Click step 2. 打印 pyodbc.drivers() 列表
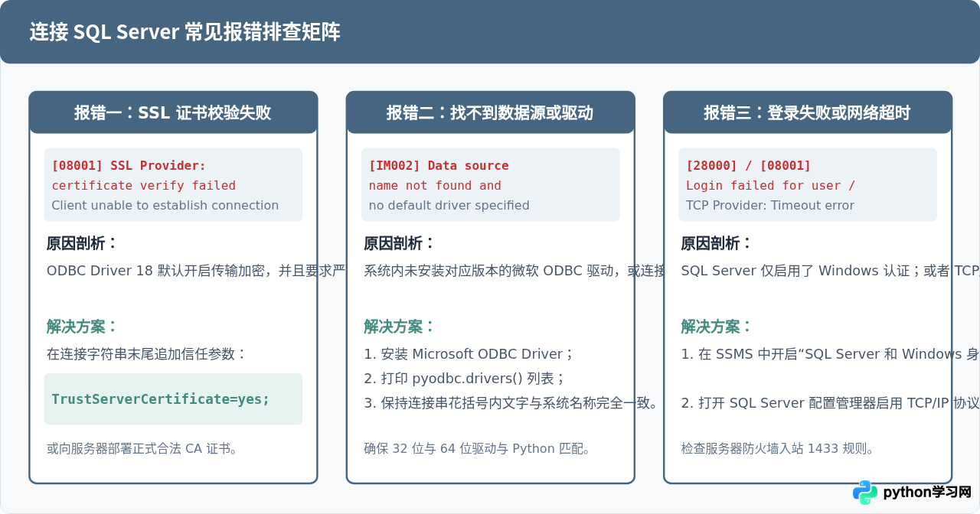Viewport: 980px width, 514px height. (x=465, y=378)
